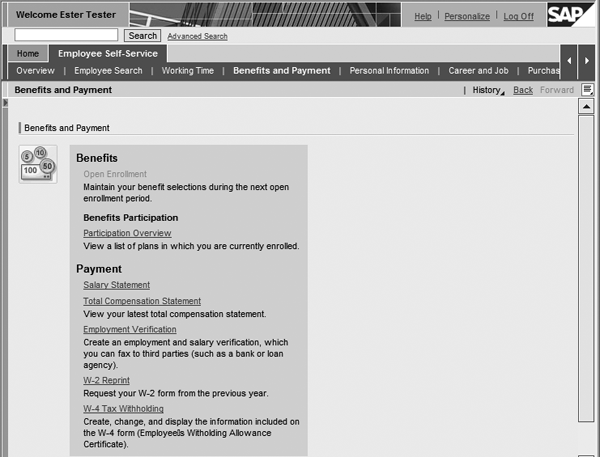Click the Benefits heading
Screen dimensions: 600x457
pos(97,158)
